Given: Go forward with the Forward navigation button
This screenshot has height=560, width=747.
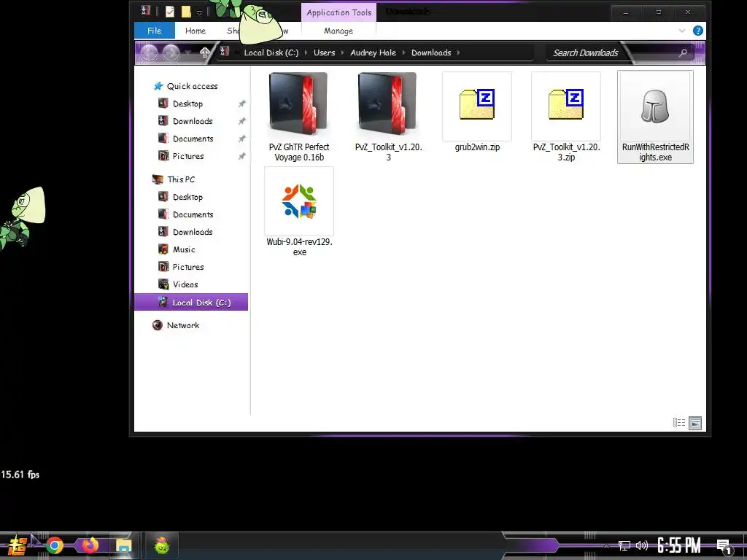Looking at the screenshot, I should point(171,52).
